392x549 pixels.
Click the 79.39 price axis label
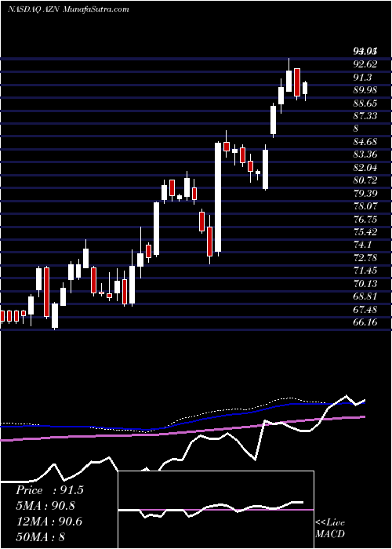tap(365, 194)
